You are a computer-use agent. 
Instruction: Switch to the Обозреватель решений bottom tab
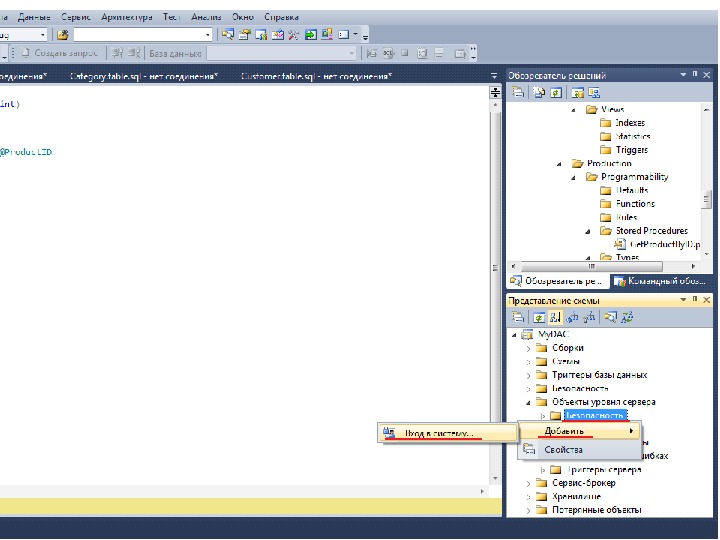click(x=557, y=281)
